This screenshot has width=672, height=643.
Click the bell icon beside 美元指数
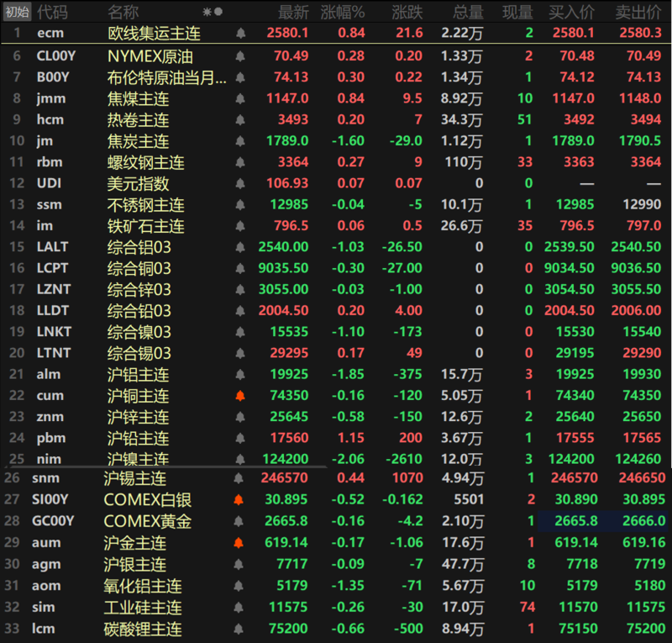[x=240, y=183]
